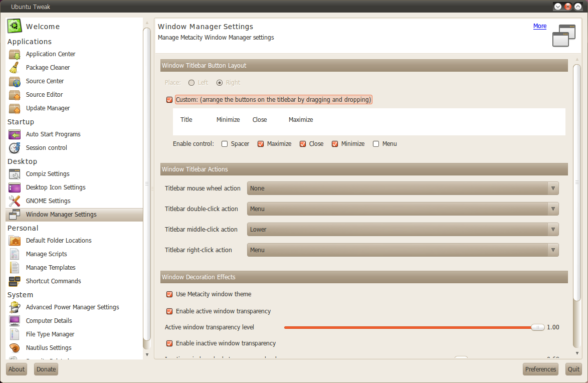Toggle the Maximize control checkbox

point(261,144)
